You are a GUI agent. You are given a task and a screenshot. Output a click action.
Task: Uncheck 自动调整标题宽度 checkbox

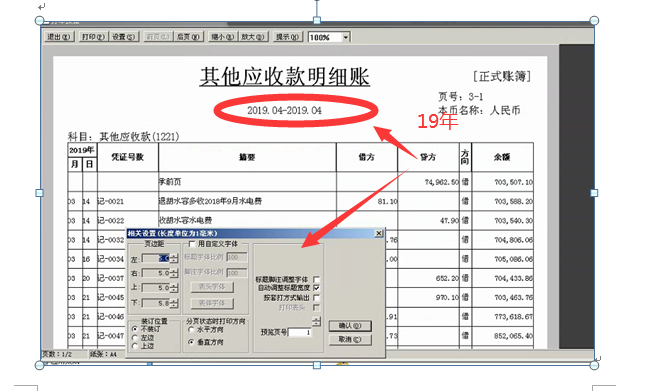coord(316,287)
